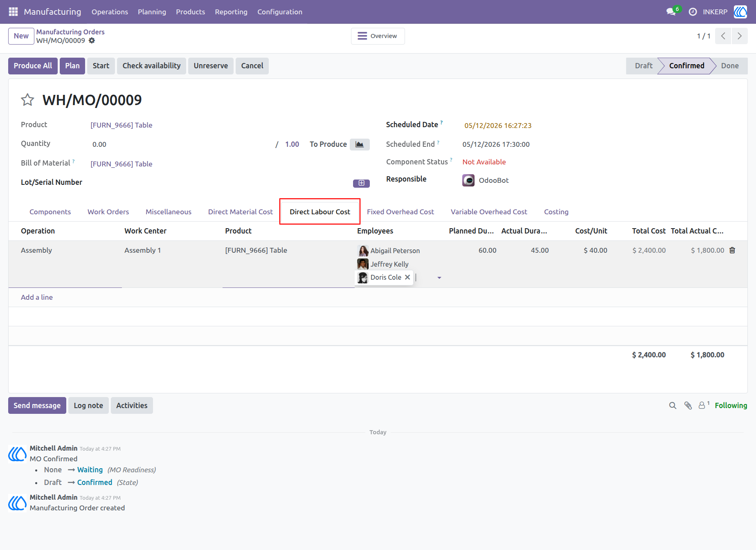The image size is (756, 550).
Task: Show followers list icon
Action: pos(704,405)
